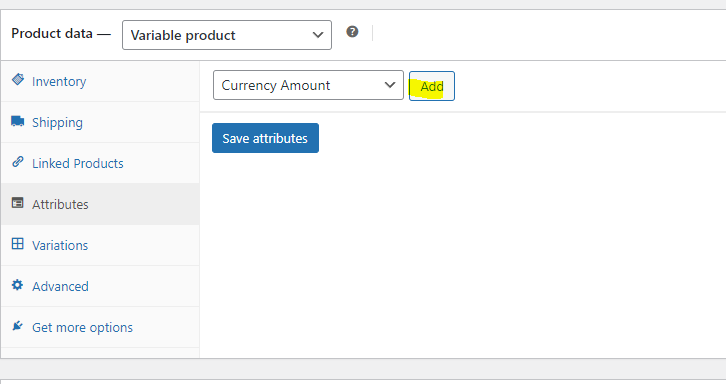Click the Add attribute button
726x384 pixels.
(x=432, y=86)
